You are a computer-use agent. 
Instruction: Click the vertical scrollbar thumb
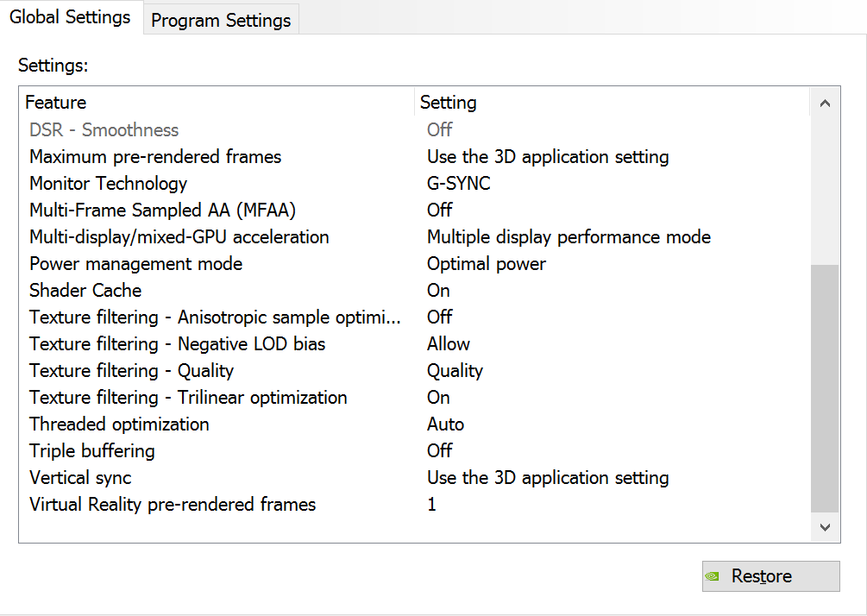point(825,389)
